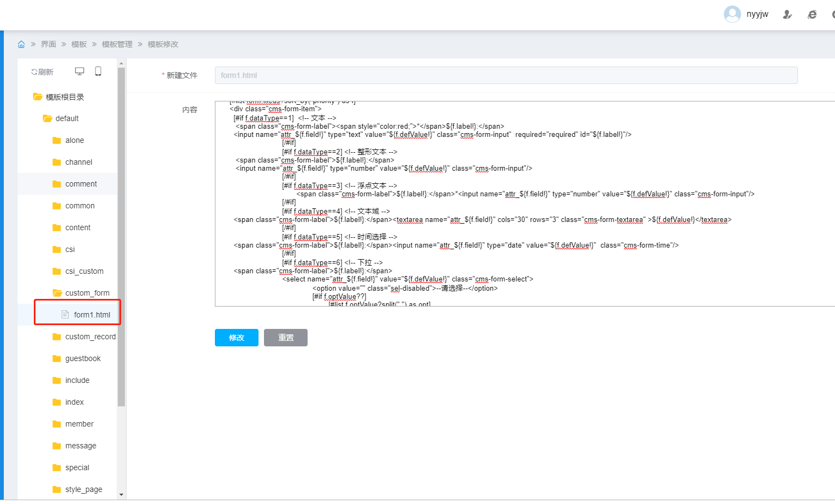Click the form1.html filename input field
835x504 pixels.
506,75
